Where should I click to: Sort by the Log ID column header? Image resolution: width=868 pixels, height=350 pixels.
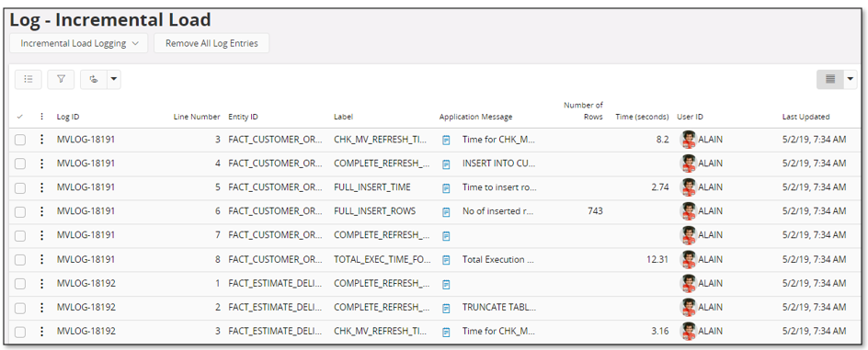67,117
